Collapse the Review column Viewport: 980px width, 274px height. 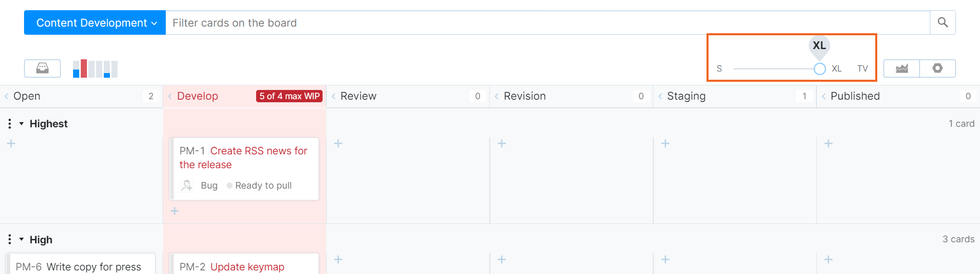tap(333, 96)
